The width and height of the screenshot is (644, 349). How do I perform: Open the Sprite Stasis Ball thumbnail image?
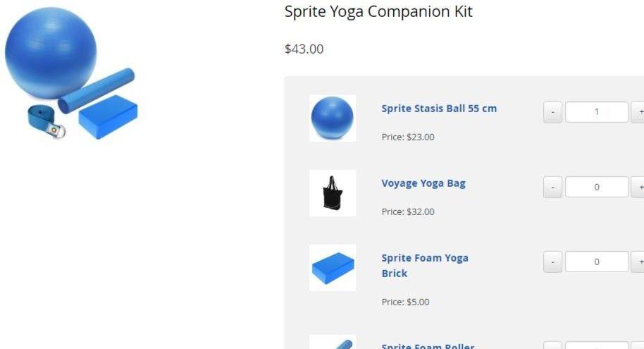coord(333,118)
